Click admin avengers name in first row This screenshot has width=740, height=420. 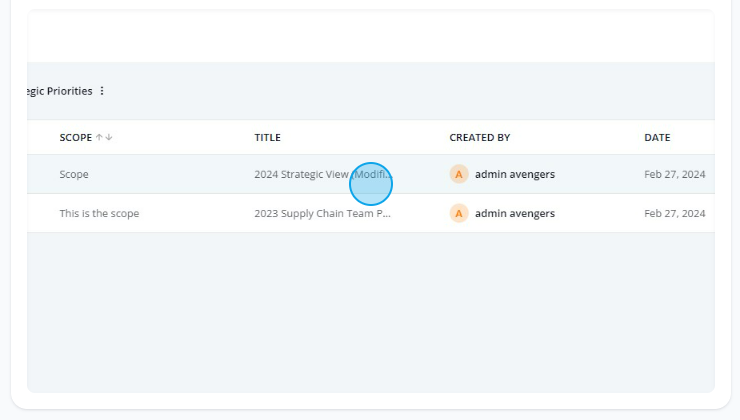tap(515, 174)
